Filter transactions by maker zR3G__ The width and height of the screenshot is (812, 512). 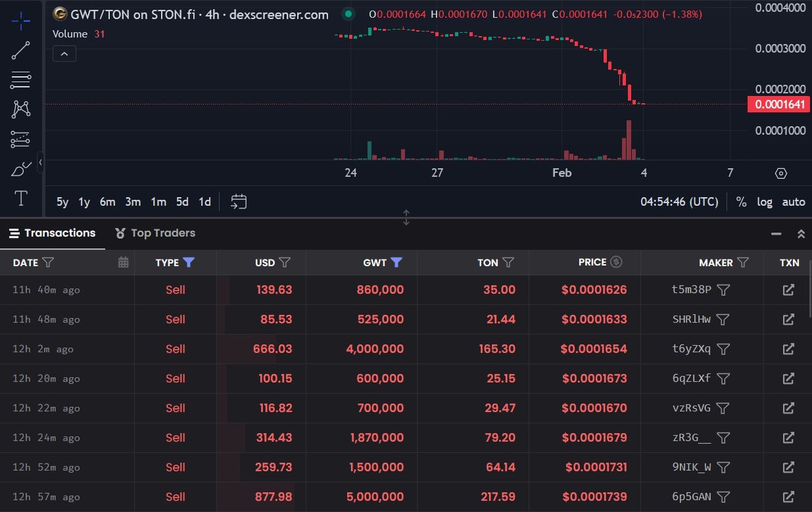(x=723, y=438)
